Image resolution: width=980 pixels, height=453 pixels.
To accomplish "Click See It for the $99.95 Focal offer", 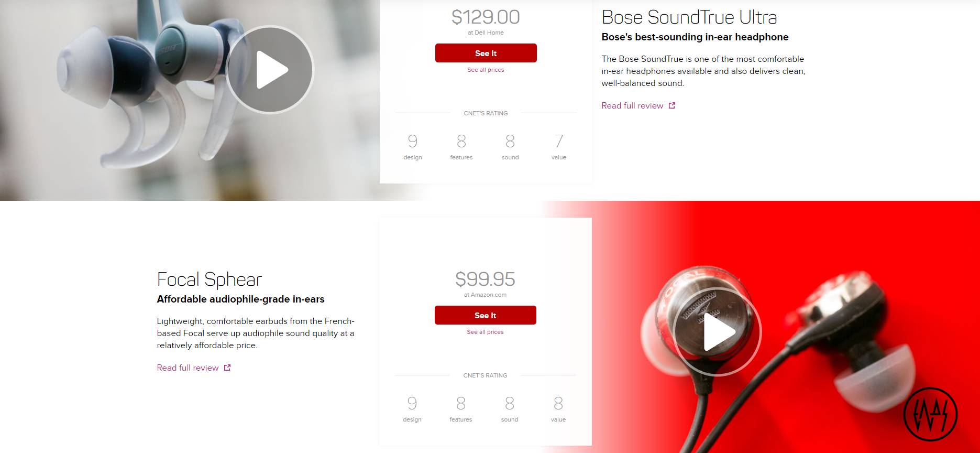I will pos(486,315).
